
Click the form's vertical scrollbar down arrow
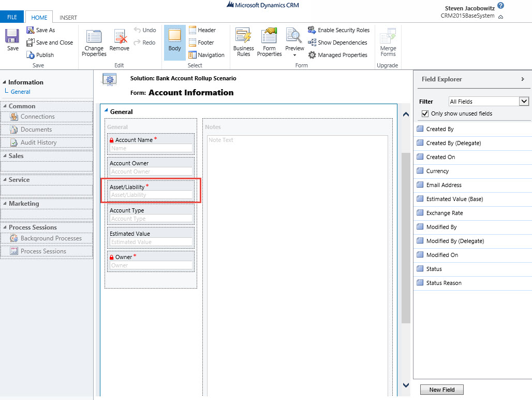click(x=406, y=384)
